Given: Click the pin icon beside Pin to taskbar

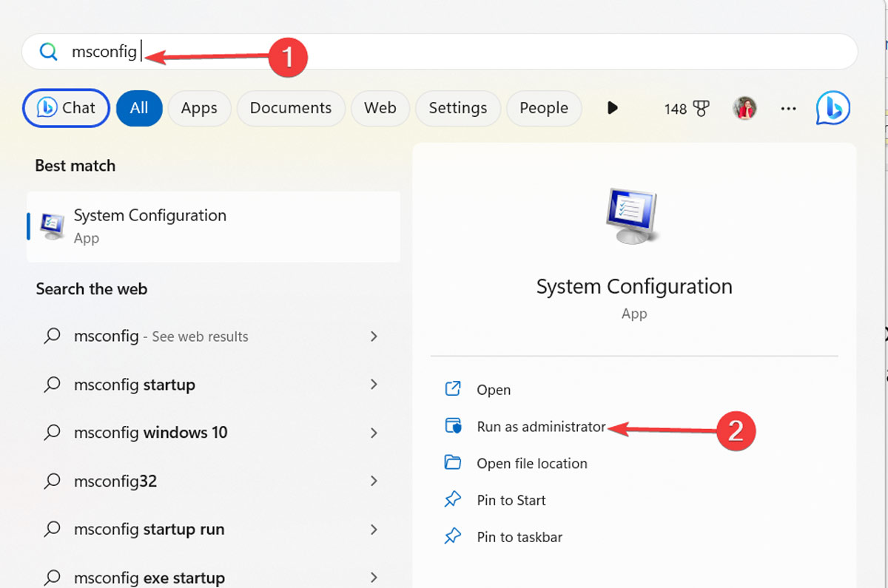Looking at the screenshot, I should pyautogui.click(x=454, y=537).
